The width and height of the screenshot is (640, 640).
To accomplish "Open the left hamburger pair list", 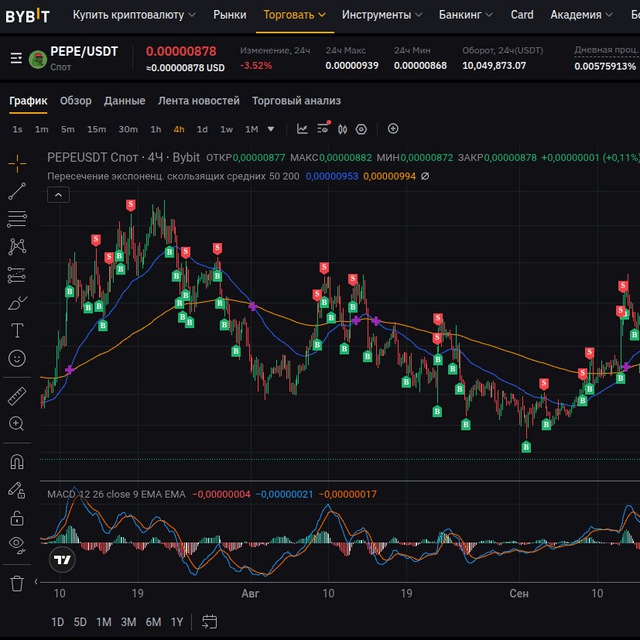I will point(16,58).
